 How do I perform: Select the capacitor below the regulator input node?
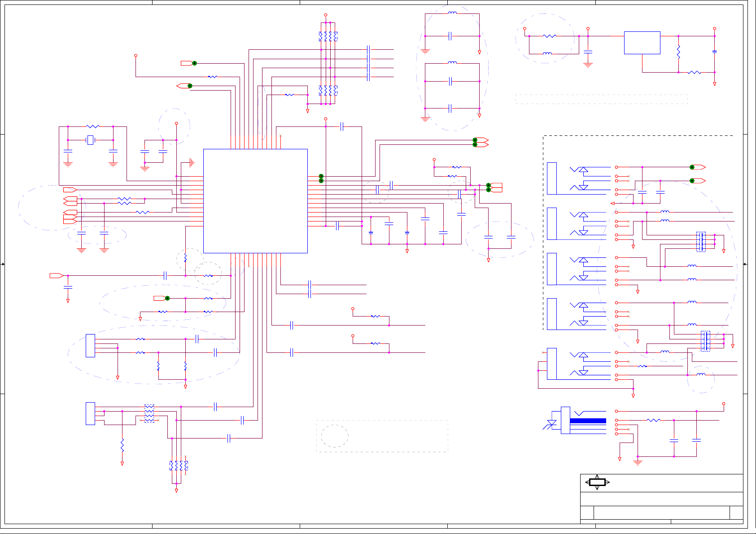[x=588, y=52]
